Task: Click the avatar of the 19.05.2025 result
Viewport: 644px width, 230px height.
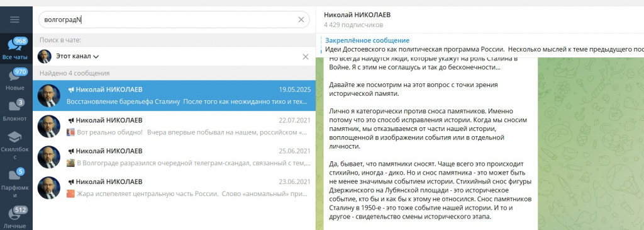Action: [49, 95]
